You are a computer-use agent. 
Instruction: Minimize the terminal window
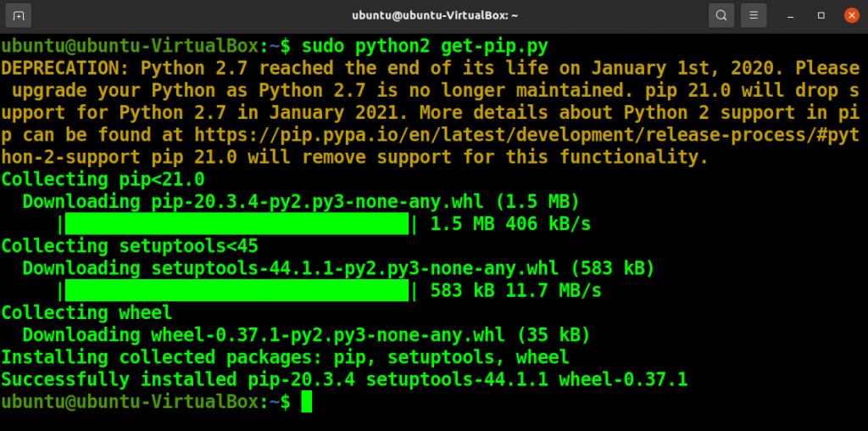tap(791, 15)
